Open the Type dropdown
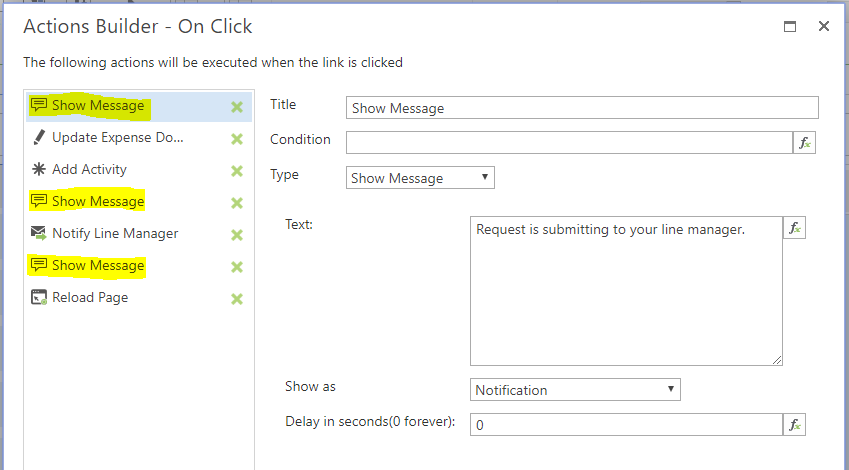Image resolution: width=849 pixels, height=470 pixels. 420,178
